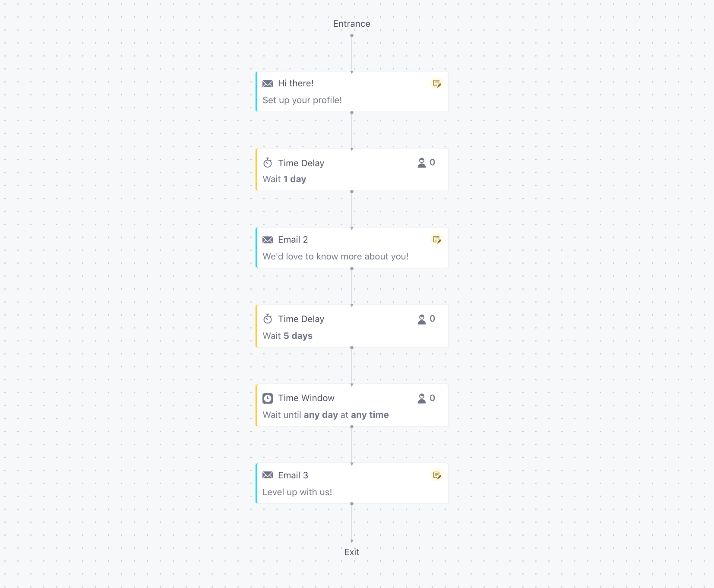This screenshot has height=588, width=714.
Task: Select the Wait 1 day text
Action: [284, 179]
